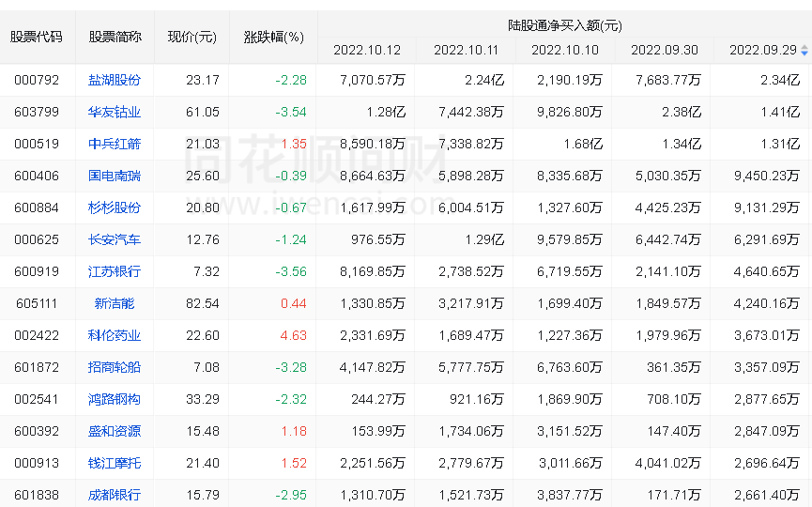Click stock code 000792
The image size is (812, 507).
click(37, 80)
